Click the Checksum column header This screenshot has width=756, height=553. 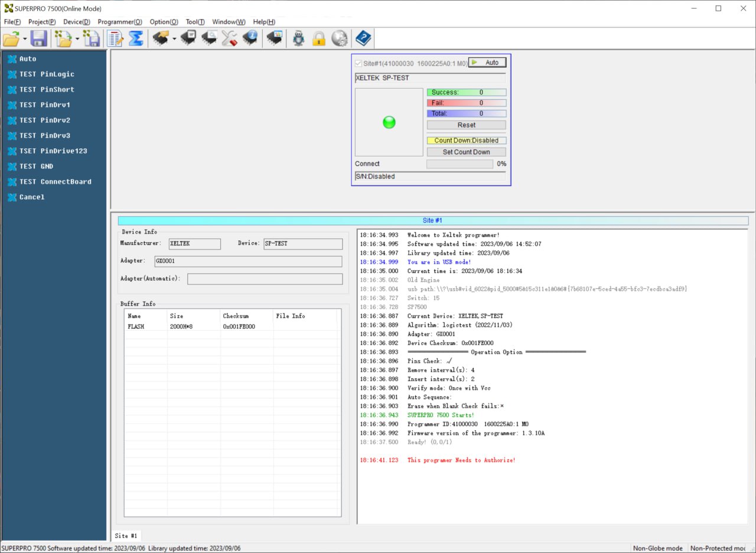click(x=246, y=316)
